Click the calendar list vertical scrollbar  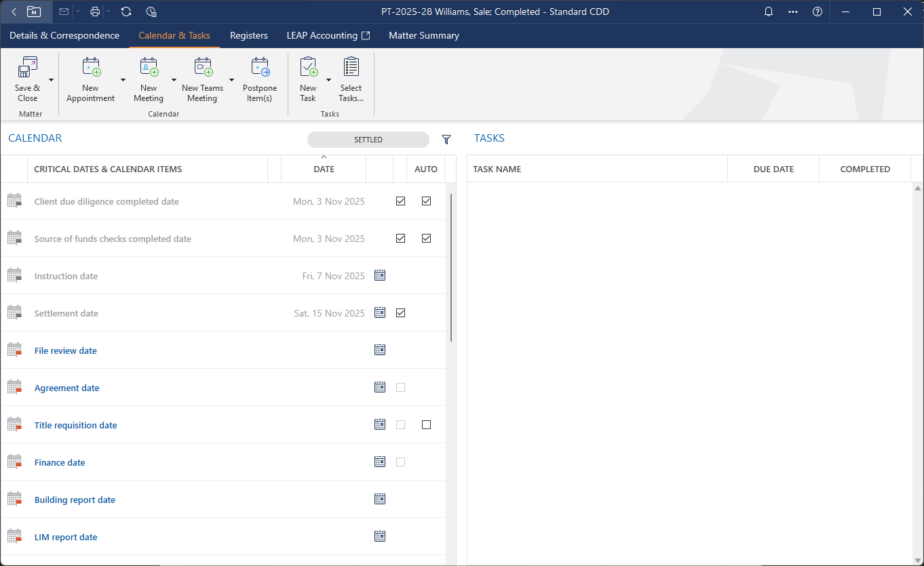[x=451, y=268]
